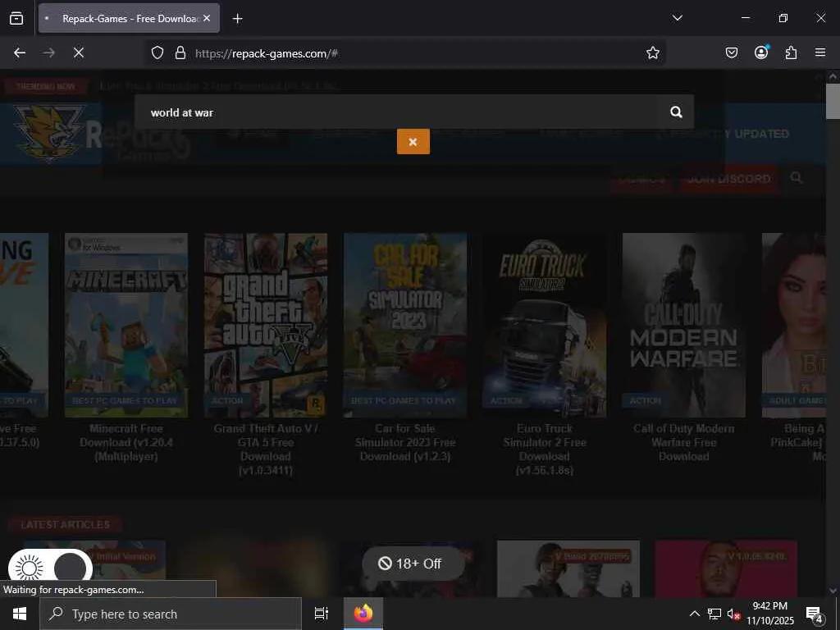840x630 pixels.
Task: Click Call of Duty Modern Warfare title link
Action: (x=684, y=442)
